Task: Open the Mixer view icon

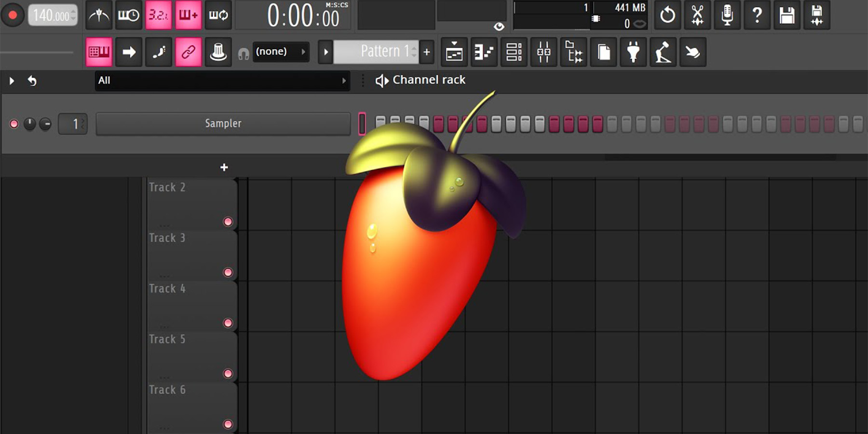Action: click(543, 52)
